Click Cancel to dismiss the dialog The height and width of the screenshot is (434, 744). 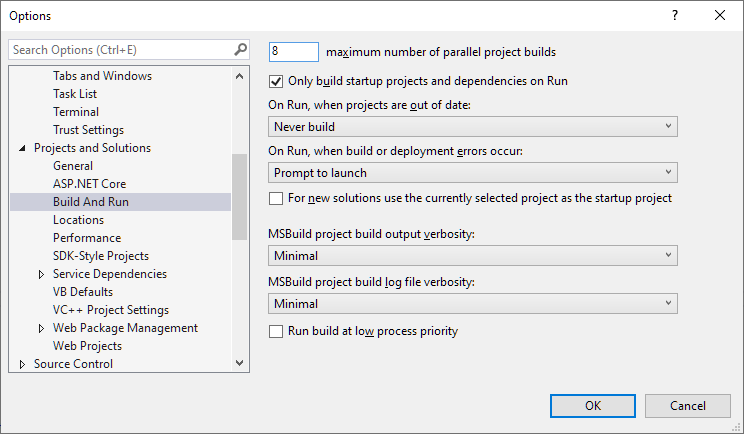pos(688,405)
